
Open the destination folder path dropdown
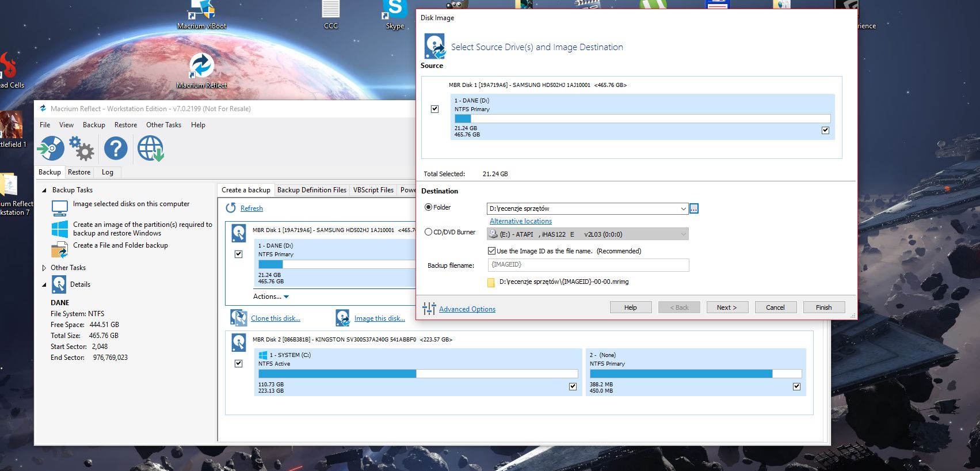pos(683,208)
